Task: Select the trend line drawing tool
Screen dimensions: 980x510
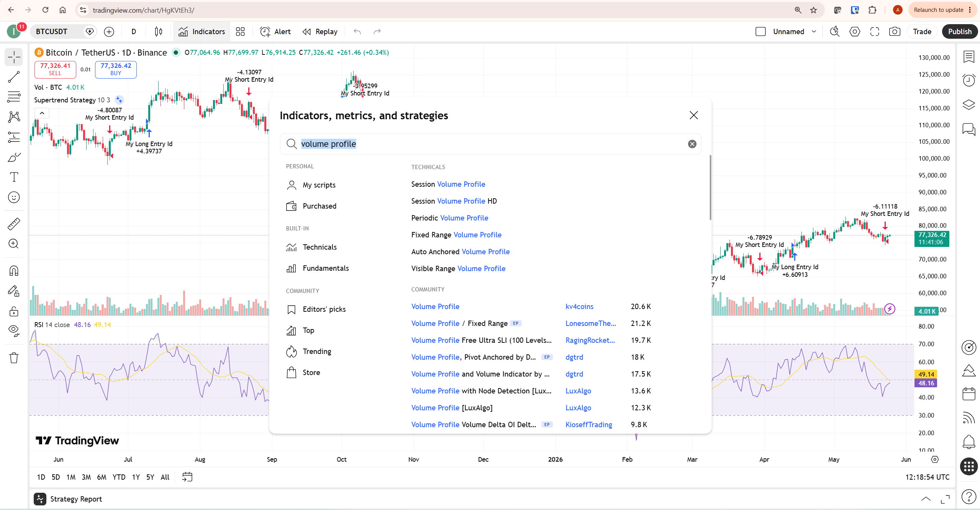Action: point(14,77)
